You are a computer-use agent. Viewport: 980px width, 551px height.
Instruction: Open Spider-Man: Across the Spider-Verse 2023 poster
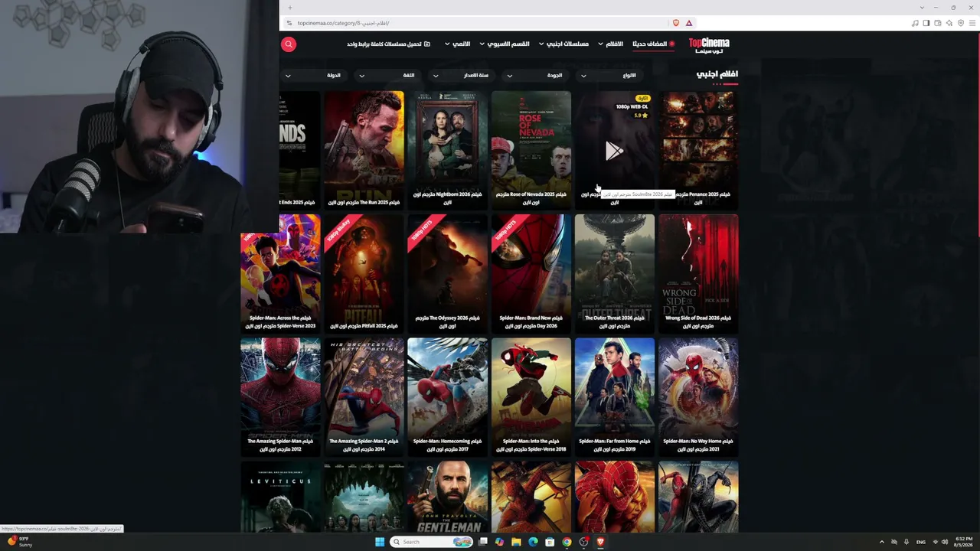280,273
